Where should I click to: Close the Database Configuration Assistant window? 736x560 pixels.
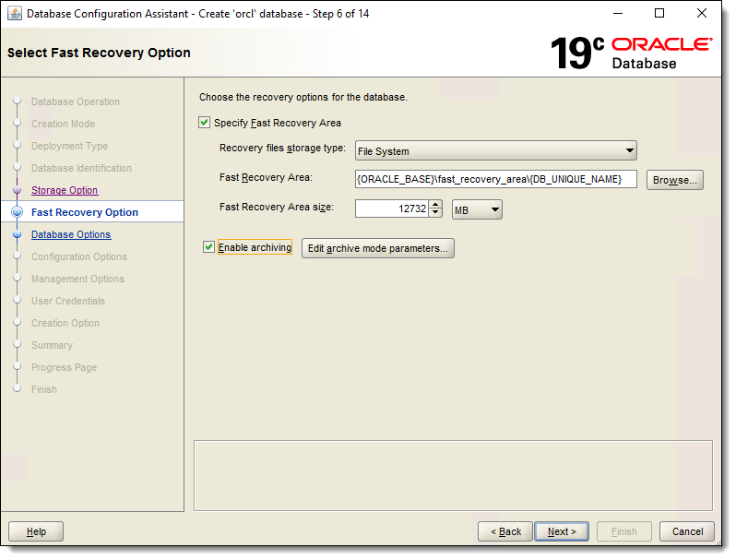701,14
